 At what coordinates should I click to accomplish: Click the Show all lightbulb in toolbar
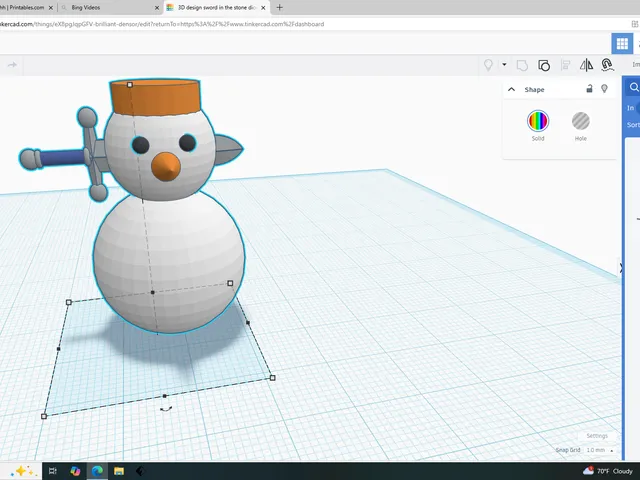(488, 65)
